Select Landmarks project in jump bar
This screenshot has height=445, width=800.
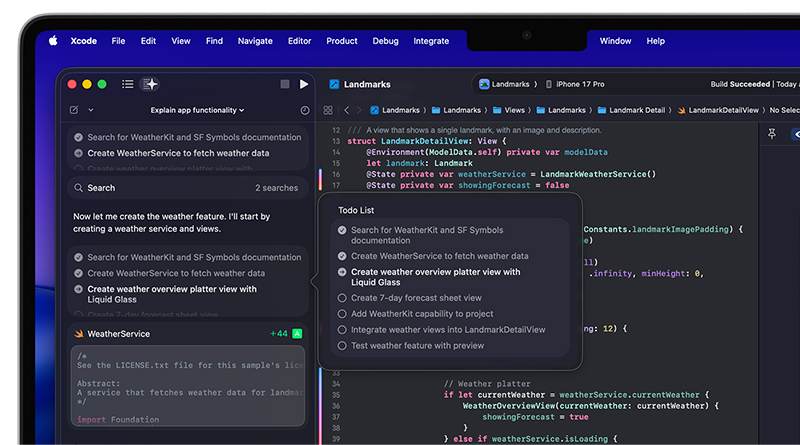pos(395,110)
